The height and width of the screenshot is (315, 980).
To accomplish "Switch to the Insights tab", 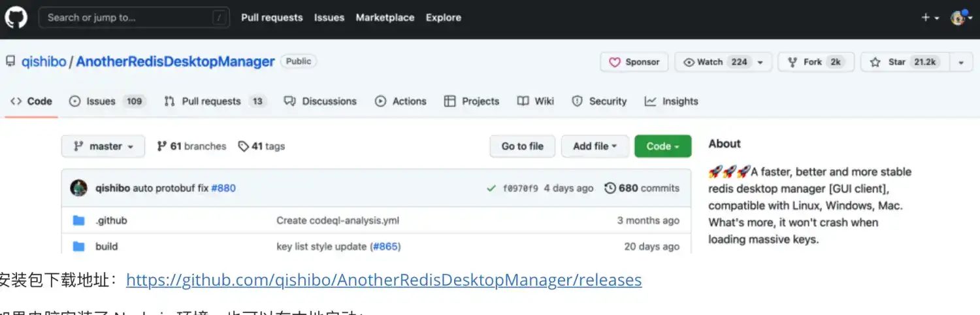I will click(x=671, y=101).
